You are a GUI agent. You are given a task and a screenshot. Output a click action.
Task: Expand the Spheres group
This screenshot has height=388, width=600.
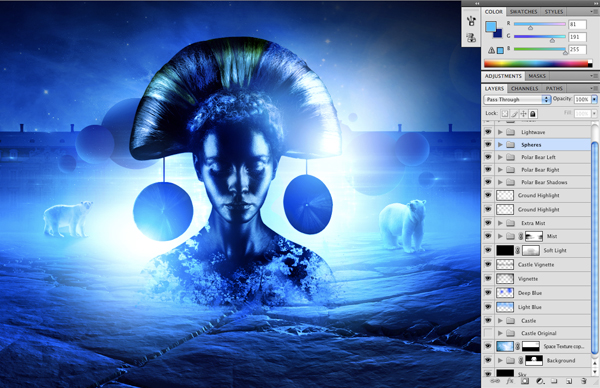tap(500, 145)
